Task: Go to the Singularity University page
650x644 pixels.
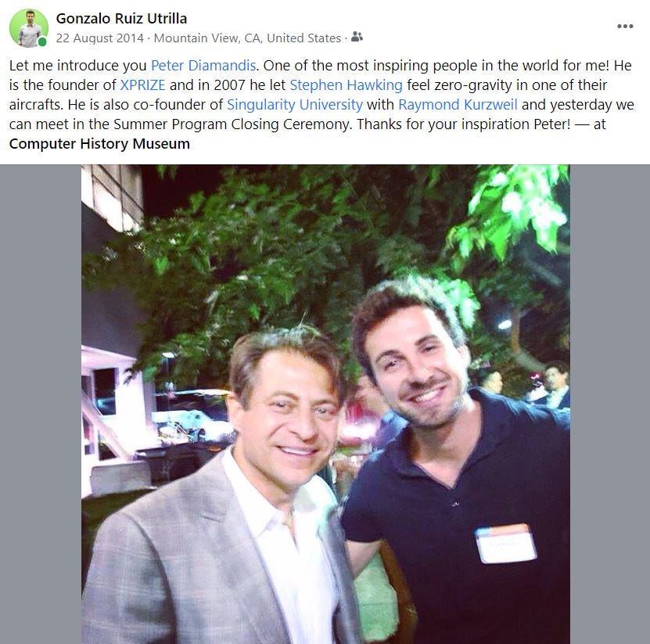Action: [295, 105]
